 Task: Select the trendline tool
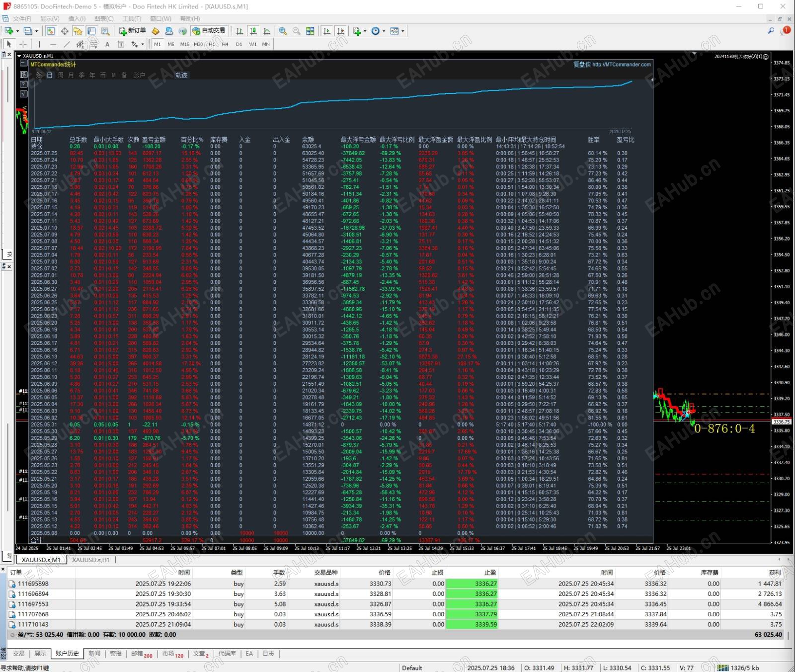67,44
